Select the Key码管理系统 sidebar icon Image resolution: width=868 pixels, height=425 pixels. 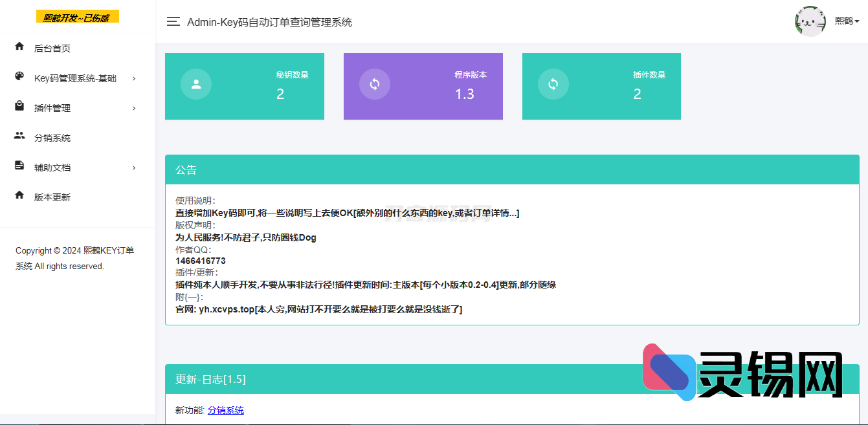[x=19, y=78]
